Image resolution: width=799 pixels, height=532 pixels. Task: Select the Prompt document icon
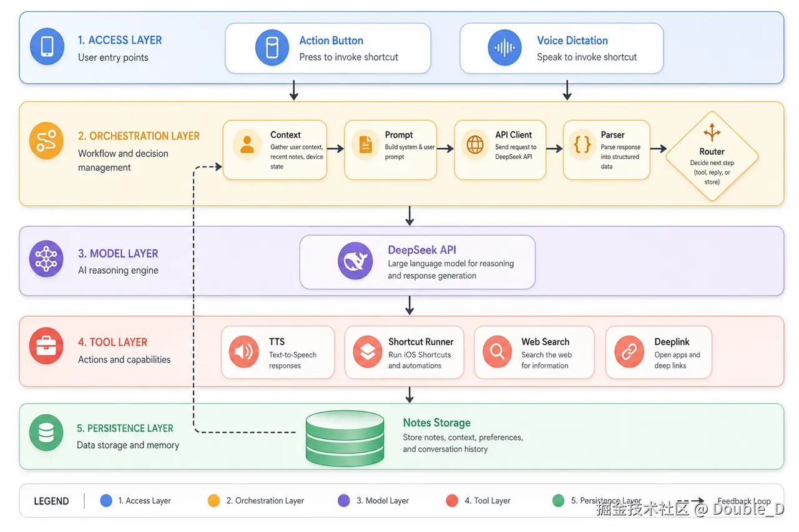[x=366, y=145]
